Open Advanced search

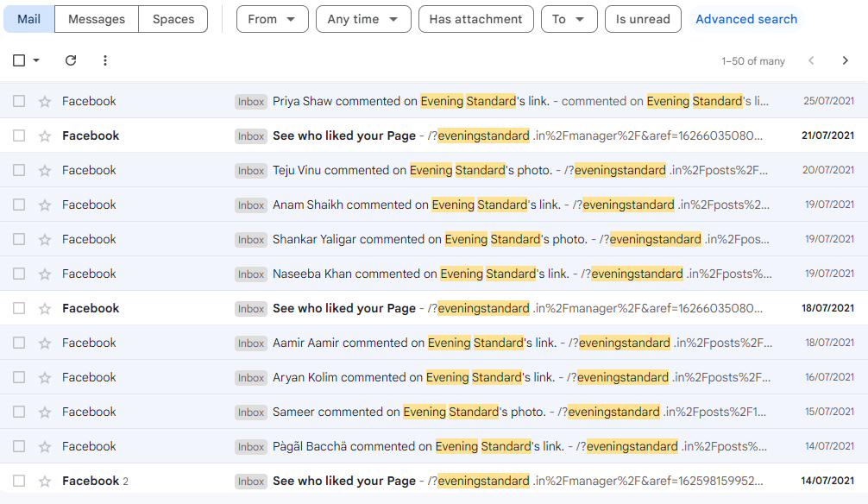tap(745, 18)
